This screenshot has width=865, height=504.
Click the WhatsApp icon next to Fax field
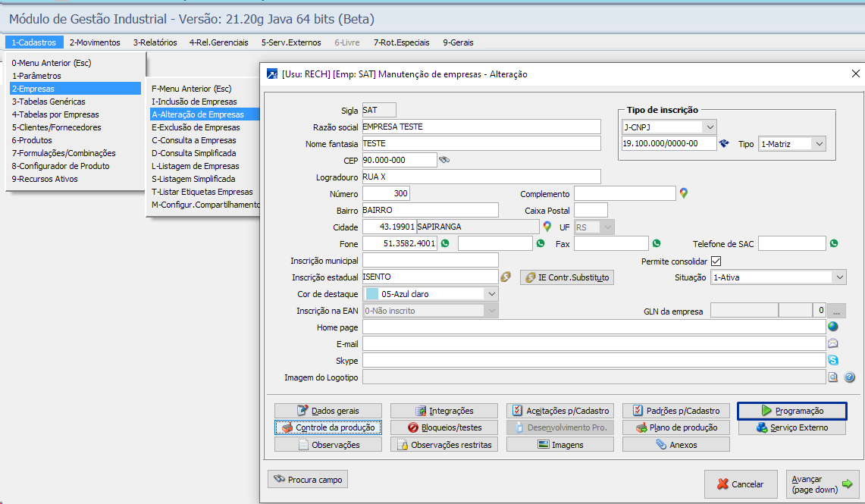(x=657, y=243)
